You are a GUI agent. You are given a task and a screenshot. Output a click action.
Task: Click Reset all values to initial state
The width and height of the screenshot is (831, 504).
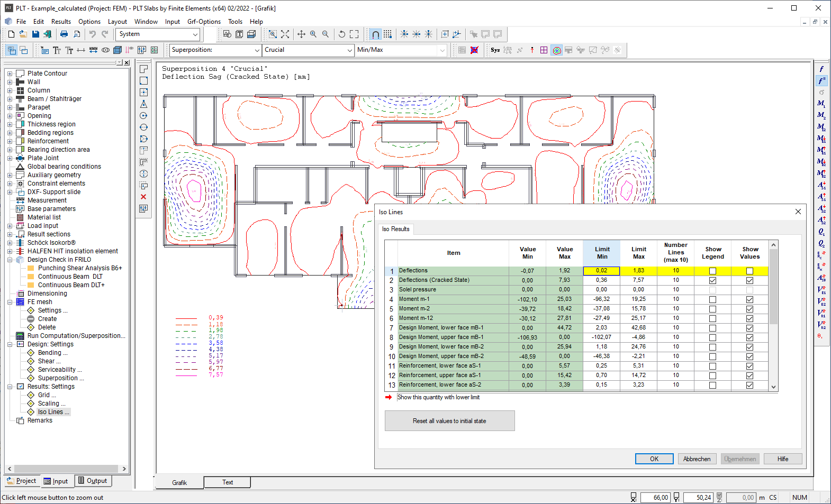click(x=449, y=421)
